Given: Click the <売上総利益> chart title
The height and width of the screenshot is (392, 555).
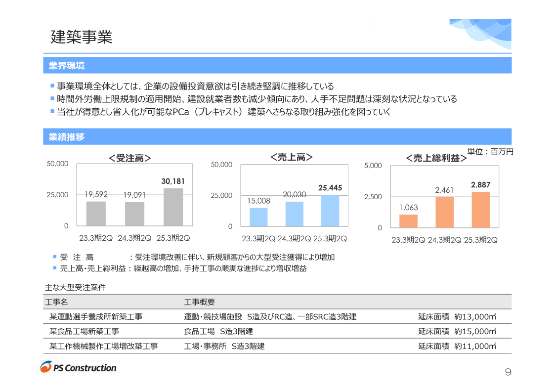Looking at the screenshot, I should coord(436,158).
